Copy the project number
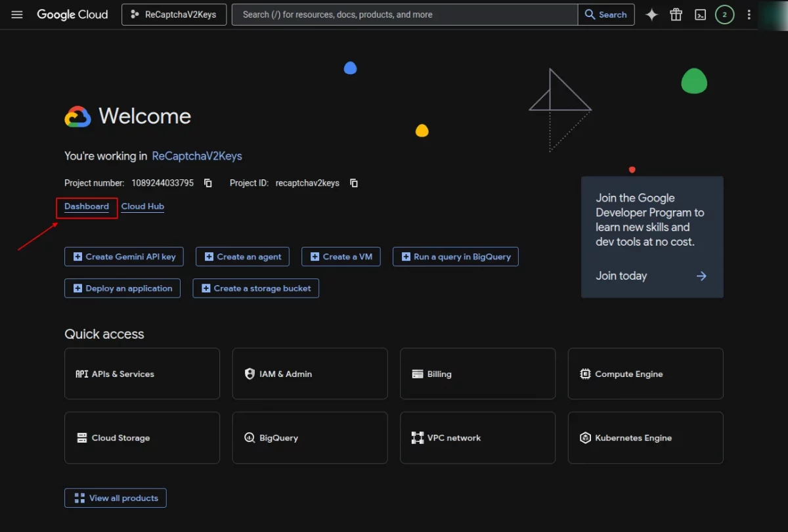The width and height of the screenshot is (788, 532). click(208, 183)
